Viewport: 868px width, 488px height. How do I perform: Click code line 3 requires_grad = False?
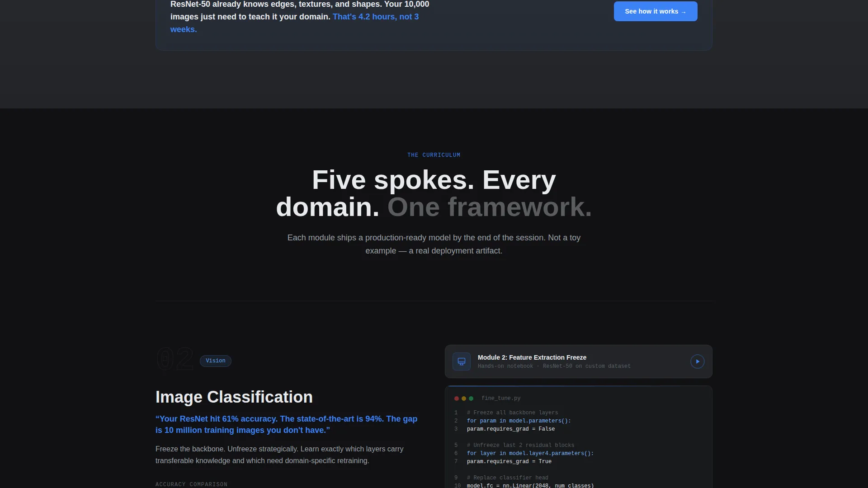click(x=511, y=429)
